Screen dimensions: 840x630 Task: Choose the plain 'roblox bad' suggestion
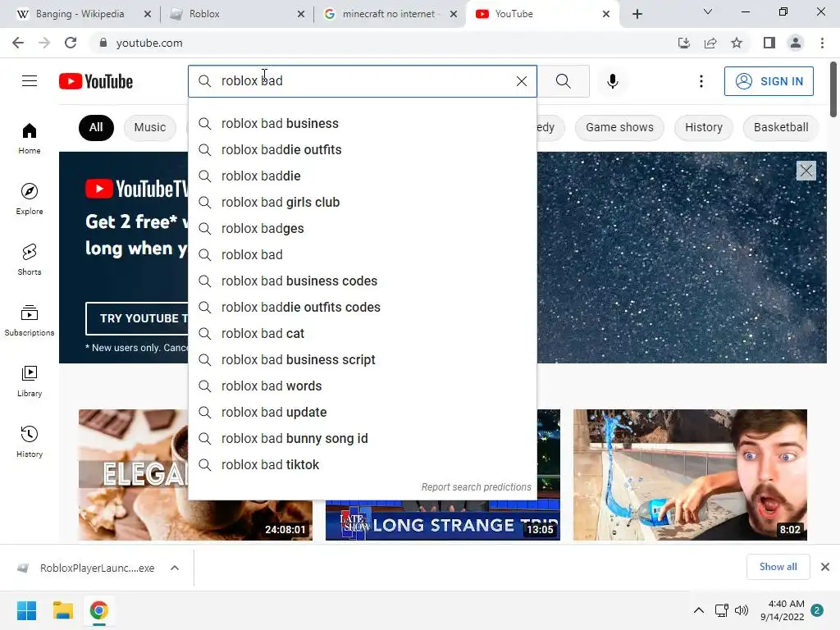(x=362, y=254)
